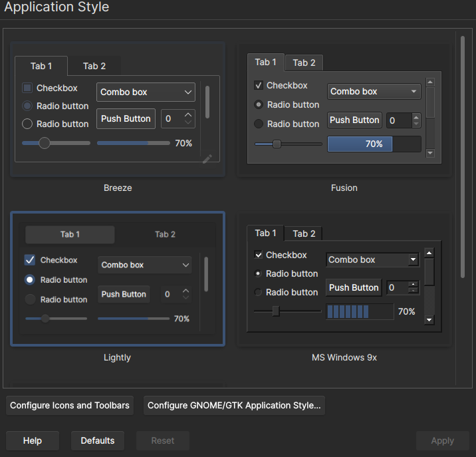The height and width of the screenshot is (457, 476).
Task: Open the Combo box in Fusion preview
Action: 374,91
